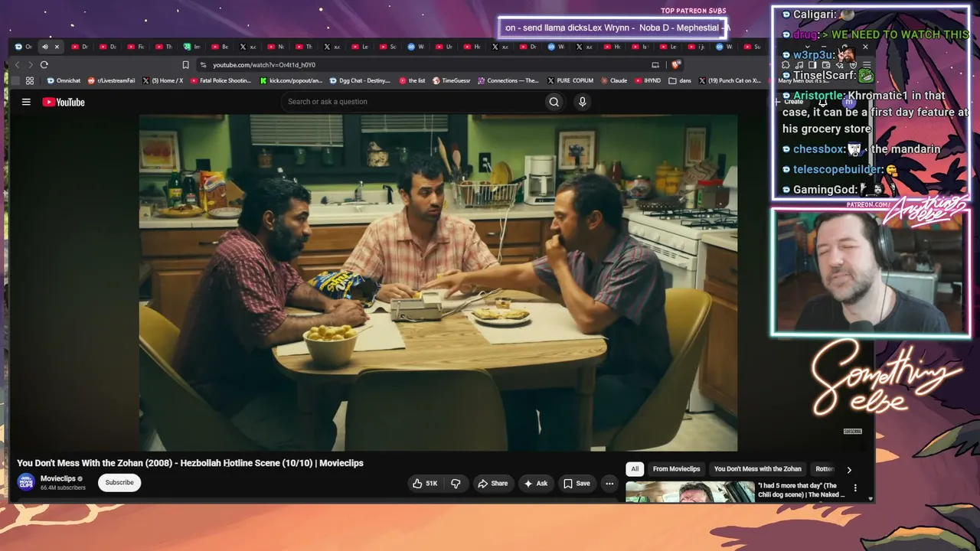
Task: Click the Subscribe watermark in video corner
Action: (852, 431)
